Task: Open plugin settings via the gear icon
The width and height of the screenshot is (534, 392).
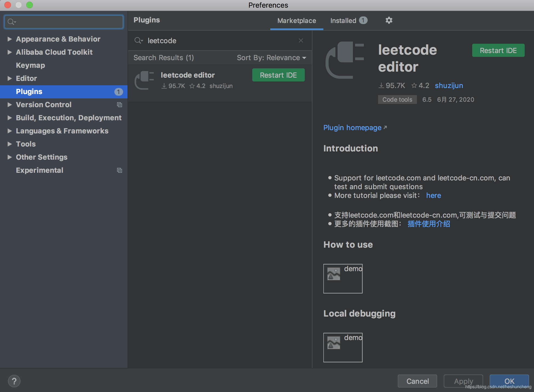Action: click(389, 20)
